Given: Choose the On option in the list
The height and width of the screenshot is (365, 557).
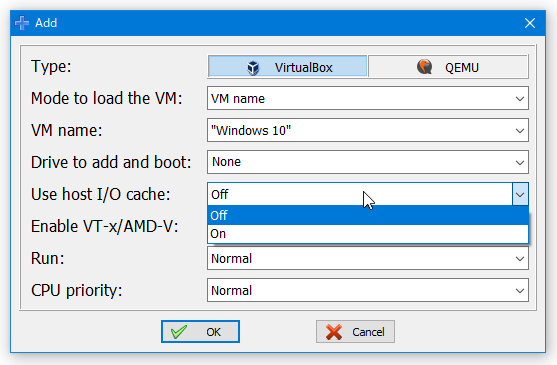Looking at the screenshot, I should [x=368, y=234].
